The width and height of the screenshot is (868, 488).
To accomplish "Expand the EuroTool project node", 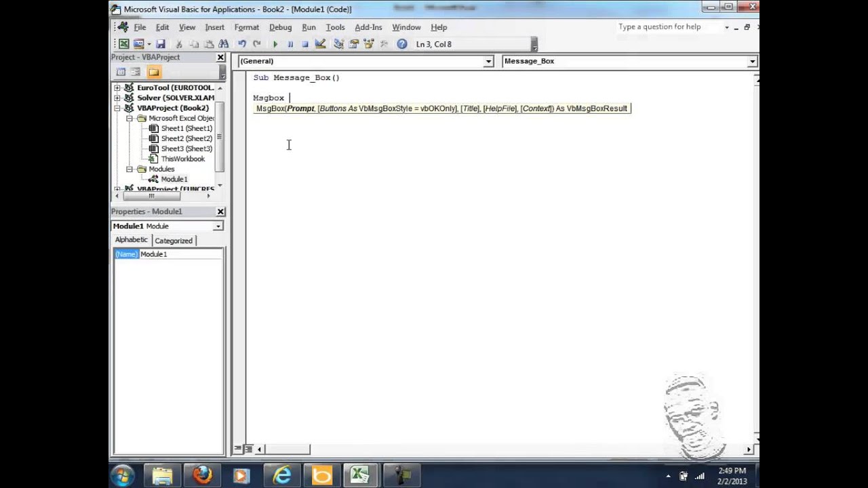I will 117,87.
